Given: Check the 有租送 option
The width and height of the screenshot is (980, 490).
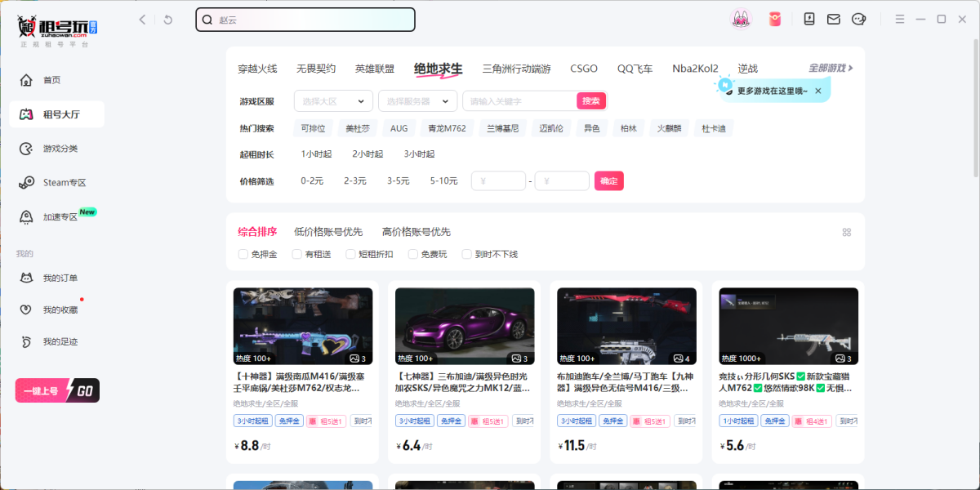Looking at the screenshot, I should tap(297, 254).
